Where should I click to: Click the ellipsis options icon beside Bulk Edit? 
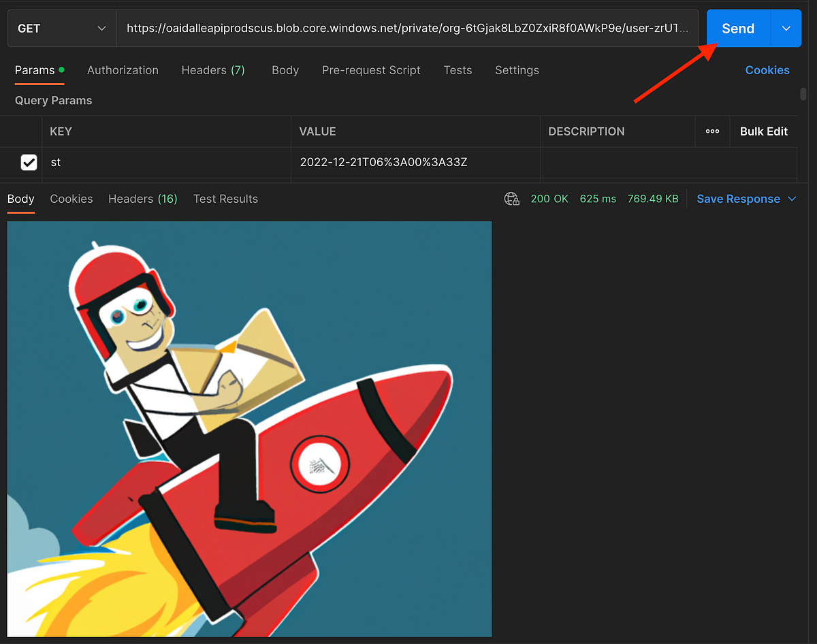[x=712, y=131]
